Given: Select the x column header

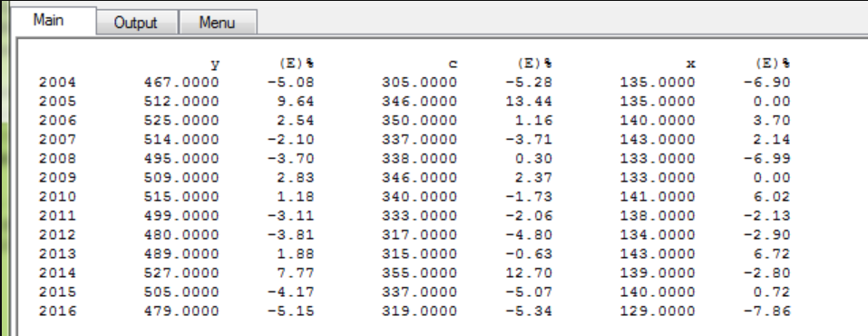Looking at the screenshot, I should pos(690,64).
